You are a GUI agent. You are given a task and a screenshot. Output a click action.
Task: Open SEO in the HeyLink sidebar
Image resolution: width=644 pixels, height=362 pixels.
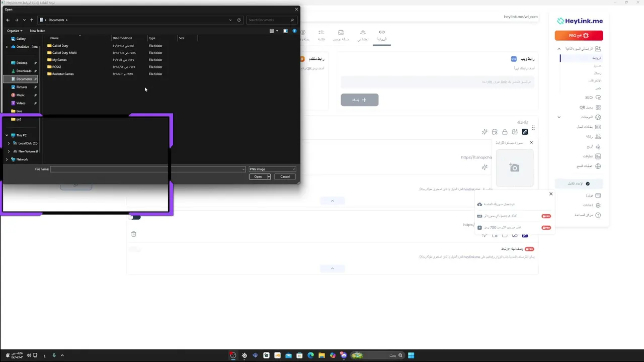point(593,98)
